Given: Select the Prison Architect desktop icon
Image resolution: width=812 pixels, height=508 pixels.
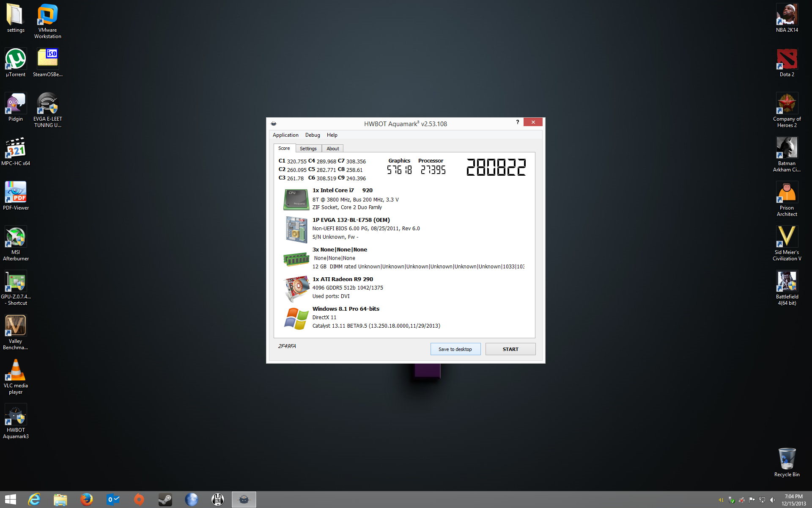Looking at the screenshot, I should (787, 199).
